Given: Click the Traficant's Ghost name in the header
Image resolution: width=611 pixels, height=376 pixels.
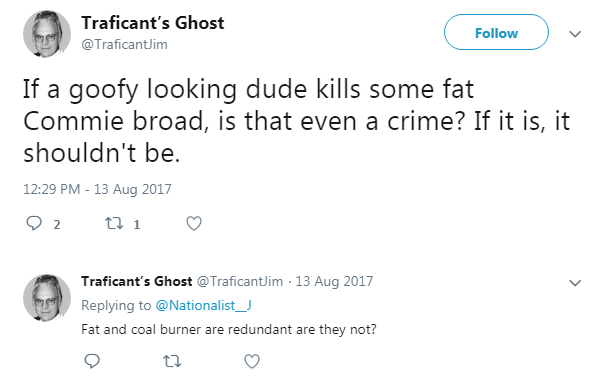Looking at the screenshot, I should [x=153, y=23].
